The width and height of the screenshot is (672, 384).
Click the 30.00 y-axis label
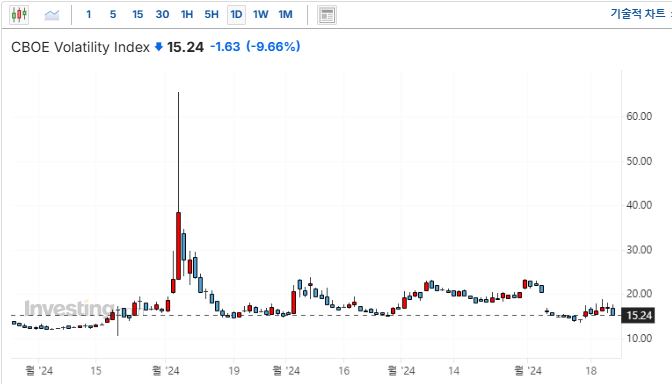[639, 250]
